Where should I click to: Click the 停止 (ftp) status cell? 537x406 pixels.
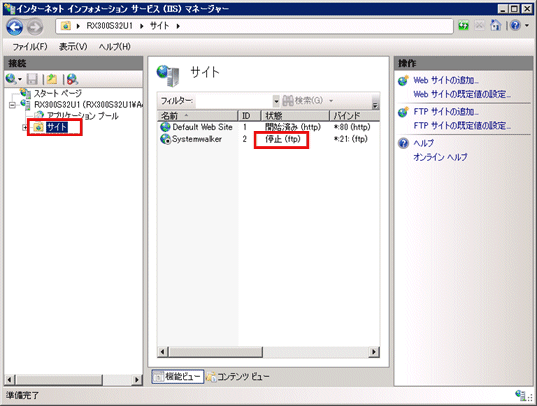(x=283, y=139)
